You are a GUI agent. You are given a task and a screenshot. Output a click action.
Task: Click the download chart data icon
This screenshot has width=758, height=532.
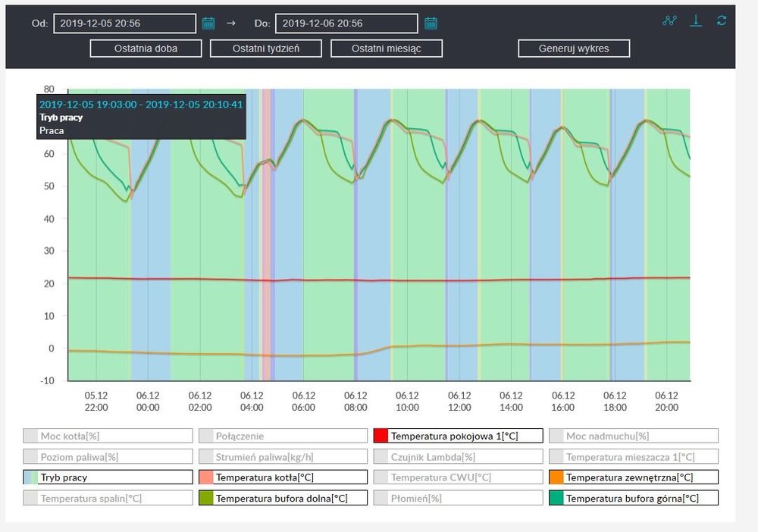point(696,20)
